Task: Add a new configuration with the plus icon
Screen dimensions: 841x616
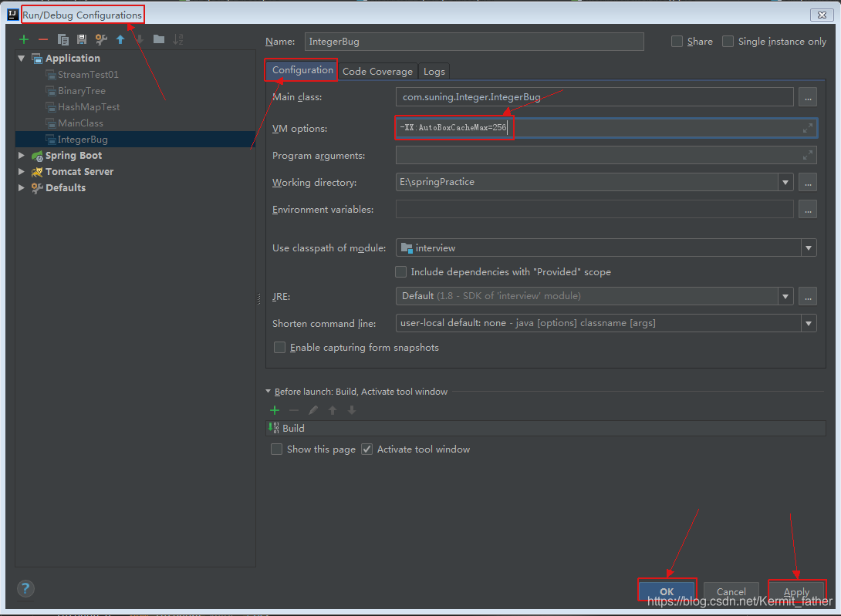Action: pos(24,39)
